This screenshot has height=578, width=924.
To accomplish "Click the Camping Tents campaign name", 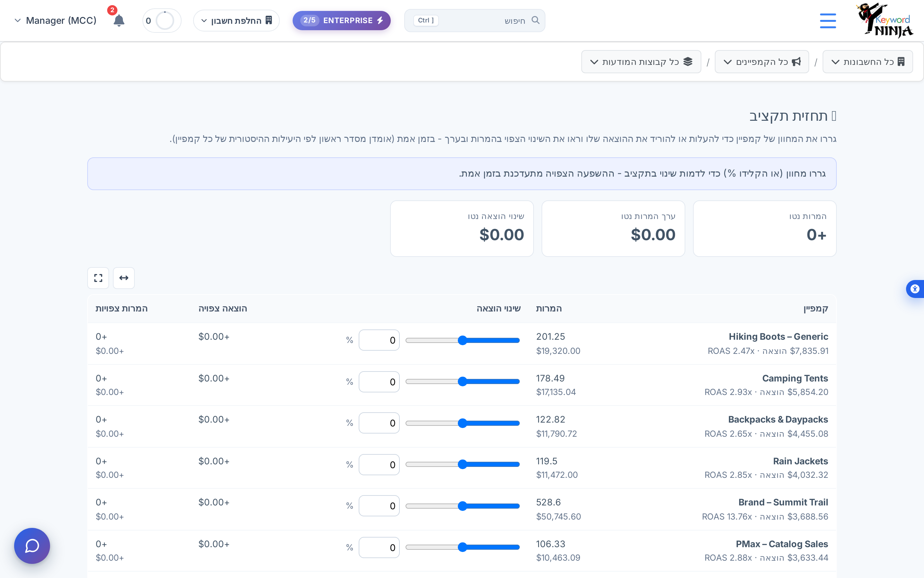I will pyautogui.click(x=795, y=379).
